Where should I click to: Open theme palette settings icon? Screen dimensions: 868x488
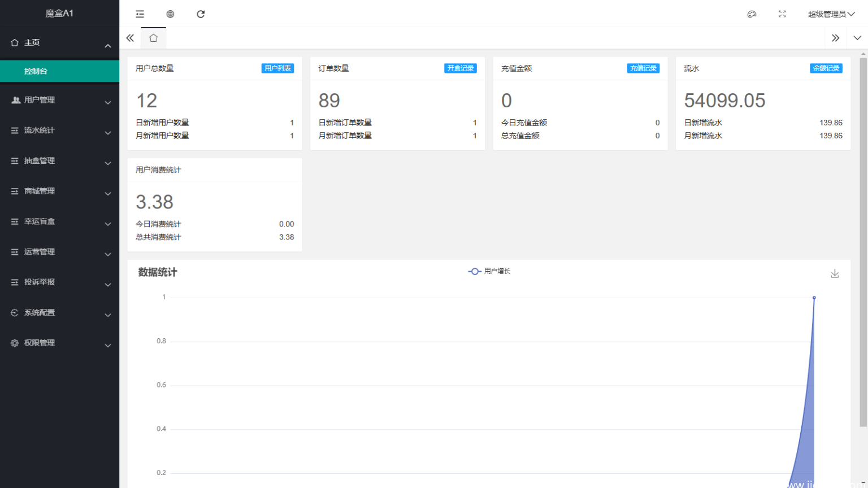click(x=752, y=14)
